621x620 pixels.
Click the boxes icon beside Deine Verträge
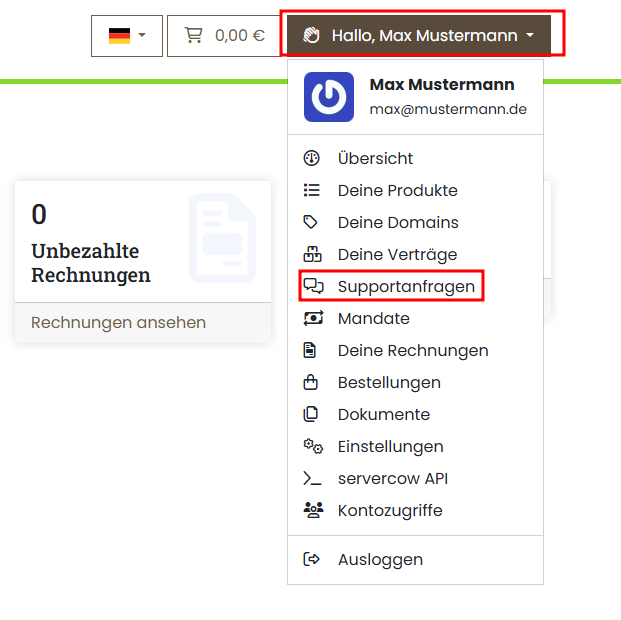pos(312,254)
